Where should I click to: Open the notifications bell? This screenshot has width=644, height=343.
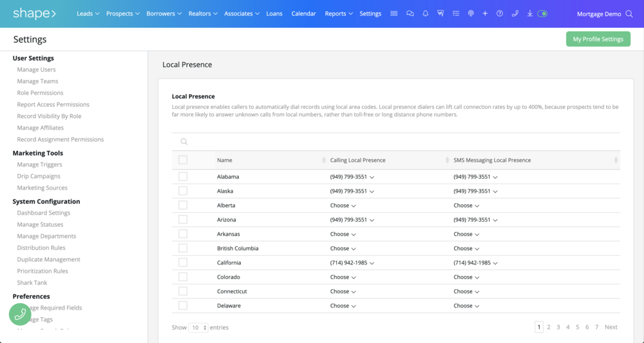pyautogui.click(x=426, y=14)
